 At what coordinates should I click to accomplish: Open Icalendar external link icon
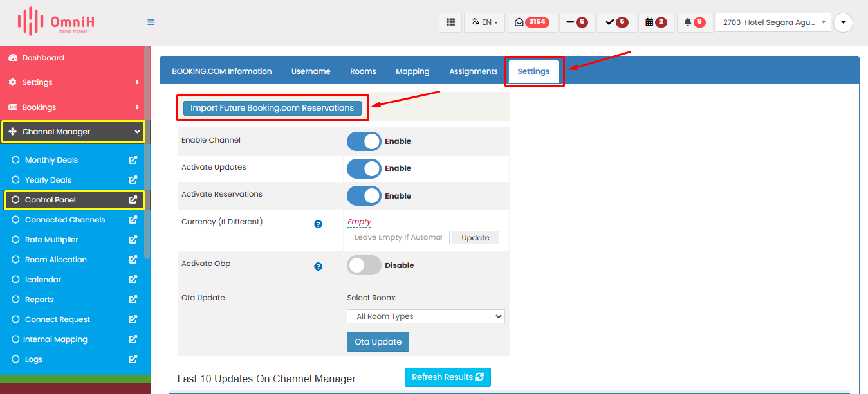[133, 280]
